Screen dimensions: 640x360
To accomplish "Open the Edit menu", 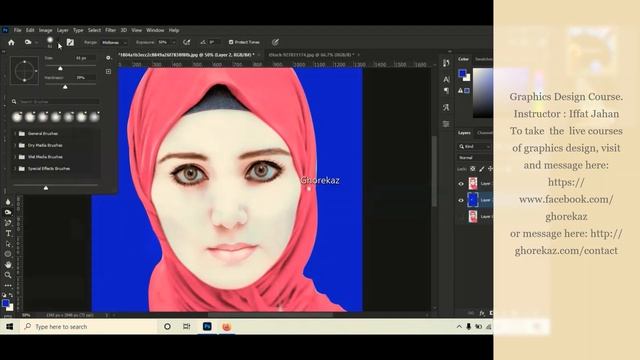I will (30, 30).
